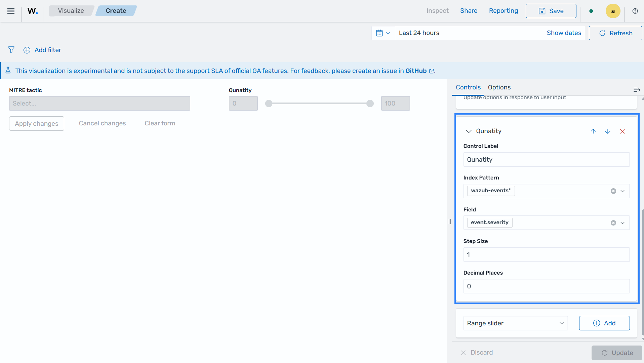Remove the Qunatity control

622,131
